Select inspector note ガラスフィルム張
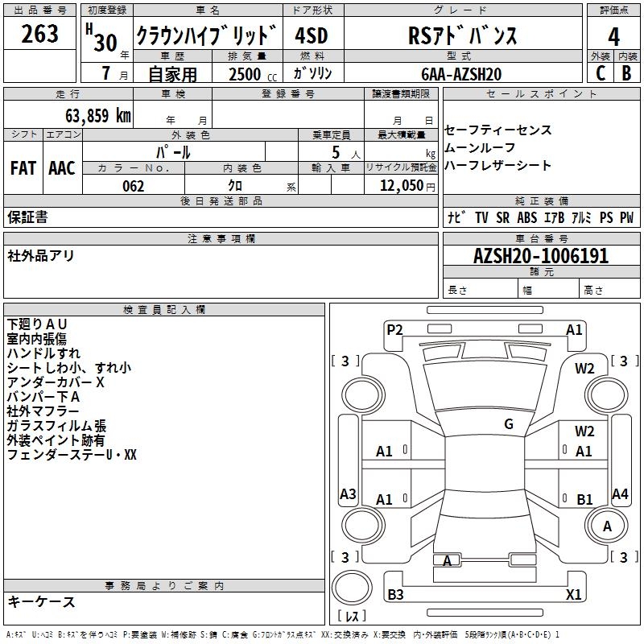 pos(56,426)
